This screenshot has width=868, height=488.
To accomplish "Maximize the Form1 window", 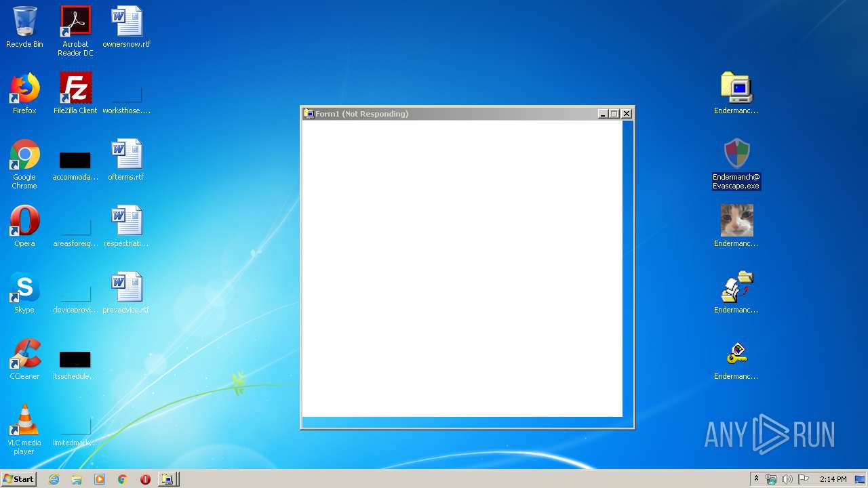I will [614, 114].
